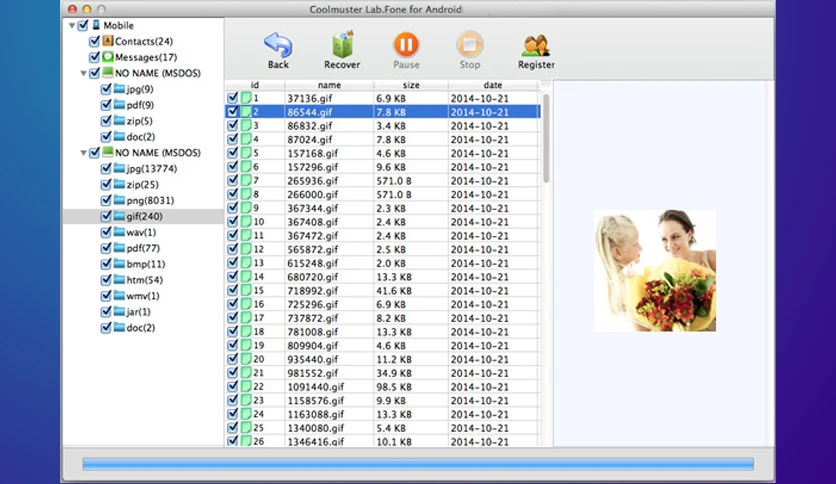
Task: Click the Messages speech bubble icon
Action: pyautogui.click(x=108, y=57)
